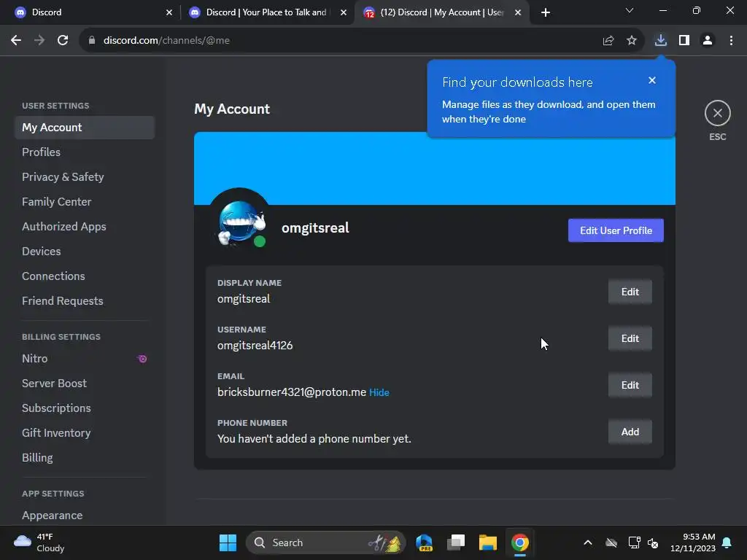Go to Family Center
747x560 pixels.
tap(85, 202)
